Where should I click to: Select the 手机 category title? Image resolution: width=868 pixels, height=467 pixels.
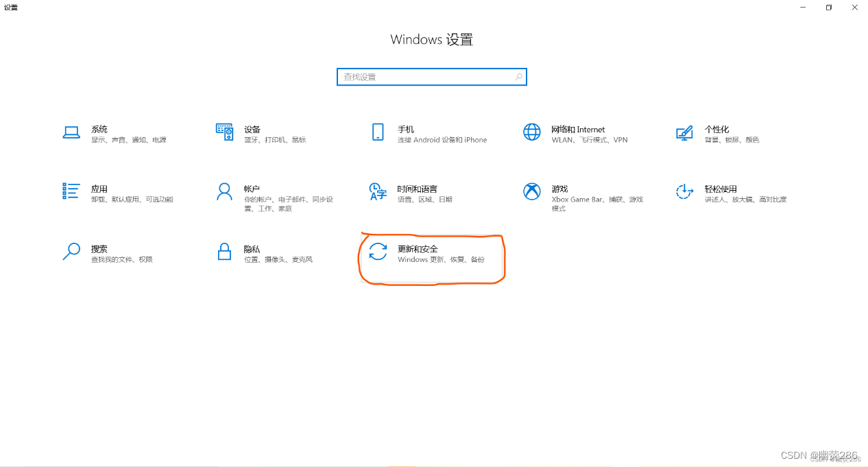tap(406, 129)
